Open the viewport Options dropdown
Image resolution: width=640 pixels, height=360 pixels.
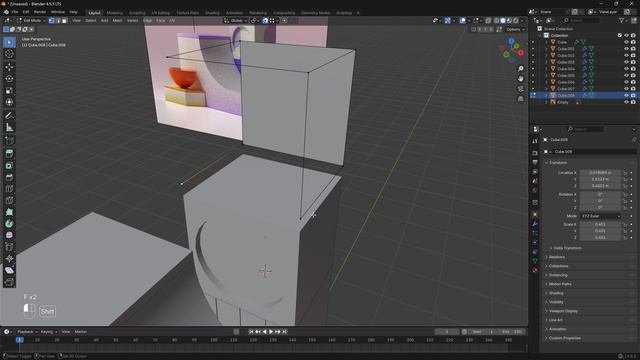[x=515, y=29]
